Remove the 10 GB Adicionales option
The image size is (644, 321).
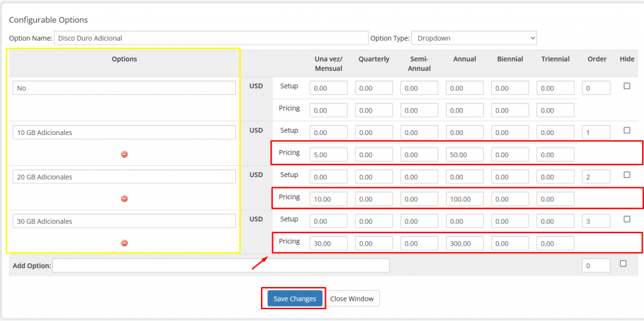124,155
